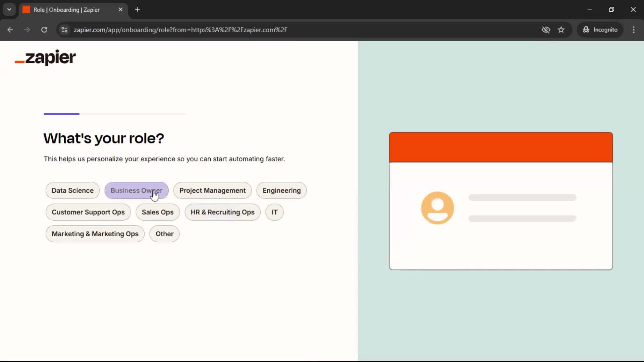644x362 pixels.
Task: Minimize the browser window
Action: [590, 9]
